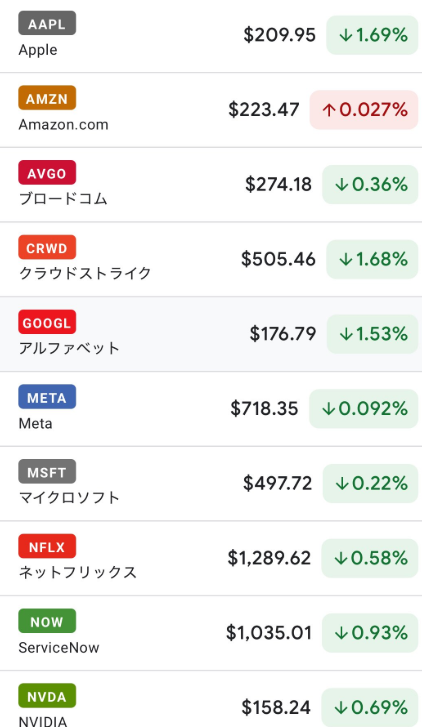The image size is (422, 727).
Task: Click the クラウドストライク company name
Action: (85, 274)
